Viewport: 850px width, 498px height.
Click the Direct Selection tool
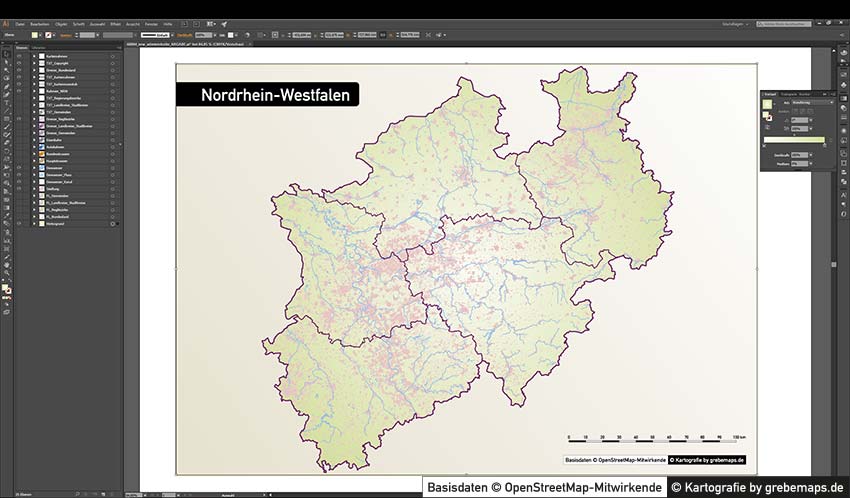(6, 62)
